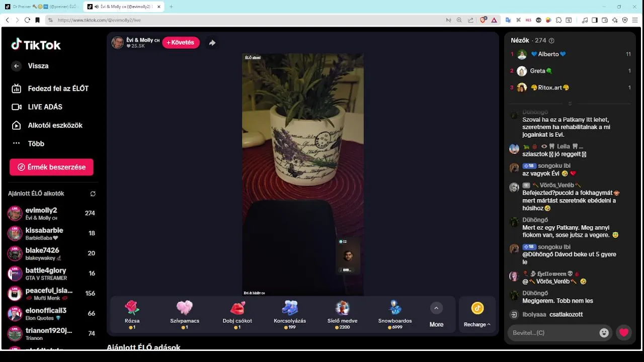Viewport: 644px width, 362px height.
Task: Click the Követés follow button
Action: 181,43
